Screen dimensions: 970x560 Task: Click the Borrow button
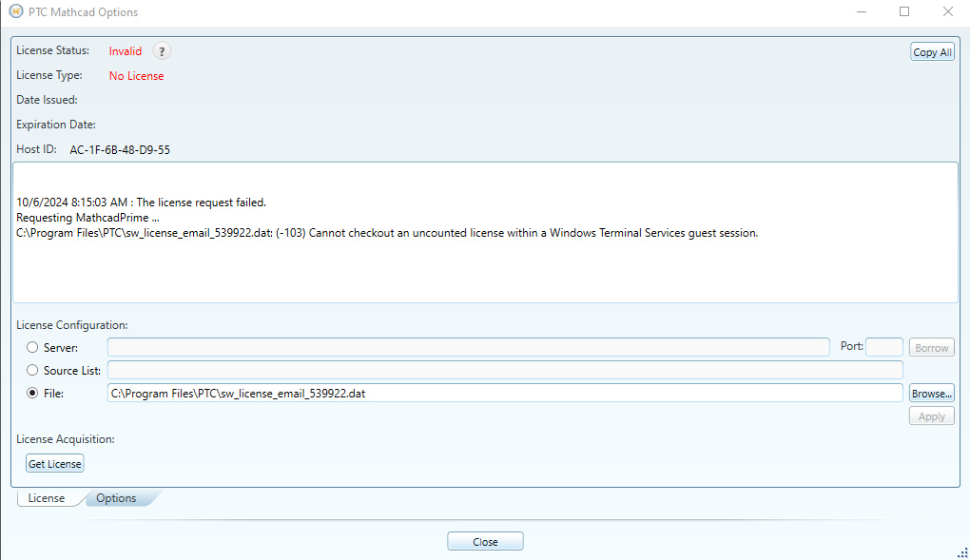(x=931, y=347)
